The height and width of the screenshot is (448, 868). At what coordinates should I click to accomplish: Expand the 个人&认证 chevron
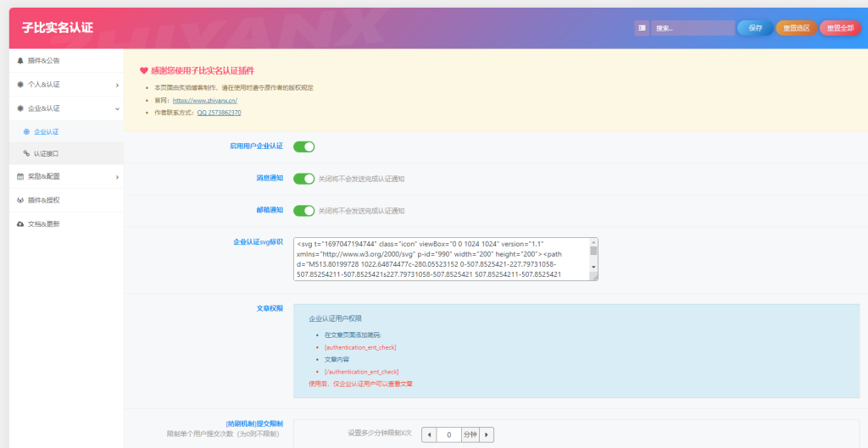coord(117,86)
